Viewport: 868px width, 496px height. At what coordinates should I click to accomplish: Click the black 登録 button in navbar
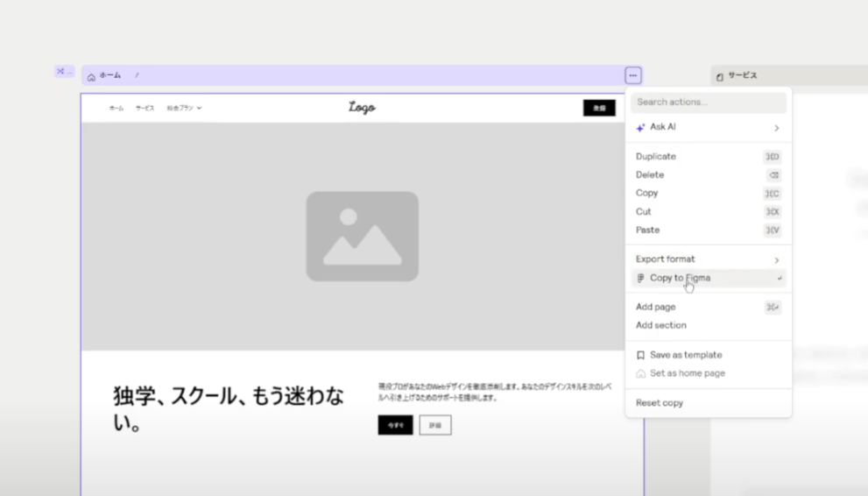coord(599,108)
